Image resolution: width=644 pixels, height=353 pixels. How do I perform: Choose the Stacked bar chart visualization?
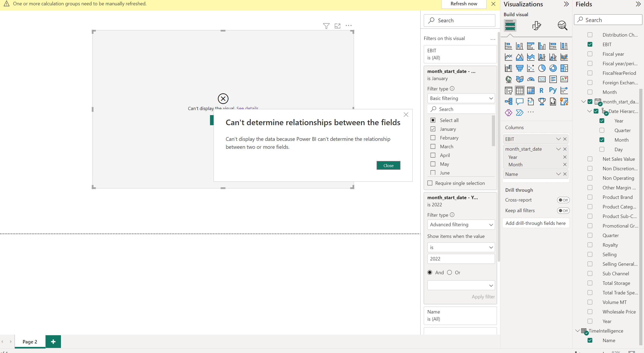click(508, 46)
